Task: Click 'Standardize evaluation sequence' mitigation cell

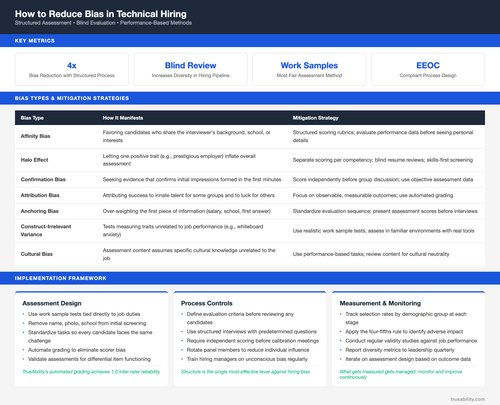Action: tap(385, 211)
